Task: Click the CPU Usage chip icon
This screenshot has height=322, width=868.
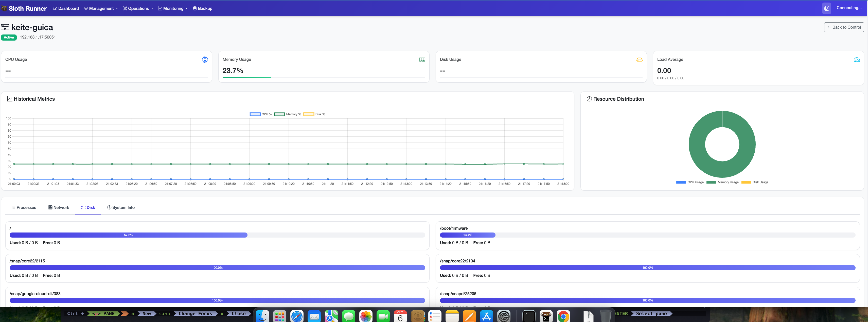Action: tap(205, 60)
